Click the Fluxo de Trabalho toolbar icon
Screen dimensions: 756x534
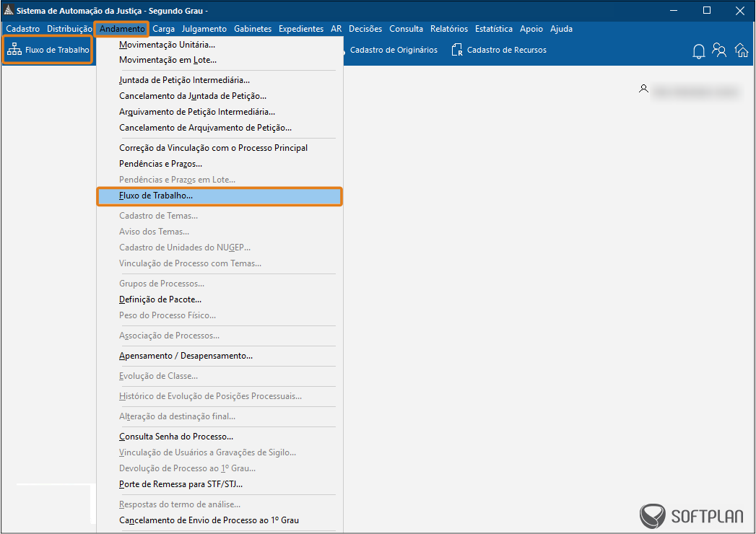(14, 50)
